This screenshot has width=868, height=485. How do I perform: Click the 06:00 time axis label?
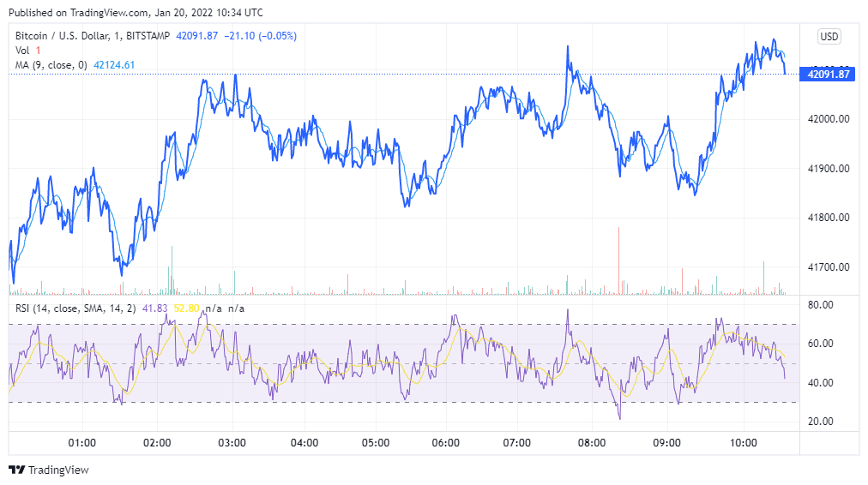pyautogui.click(x=446, y=443)
